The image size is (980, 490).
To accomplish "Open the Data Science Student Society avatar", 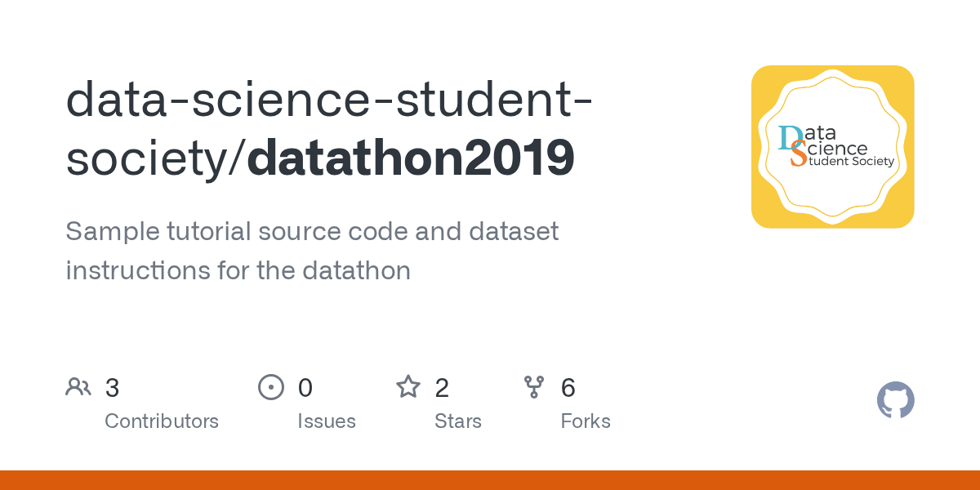I will 832,147.
